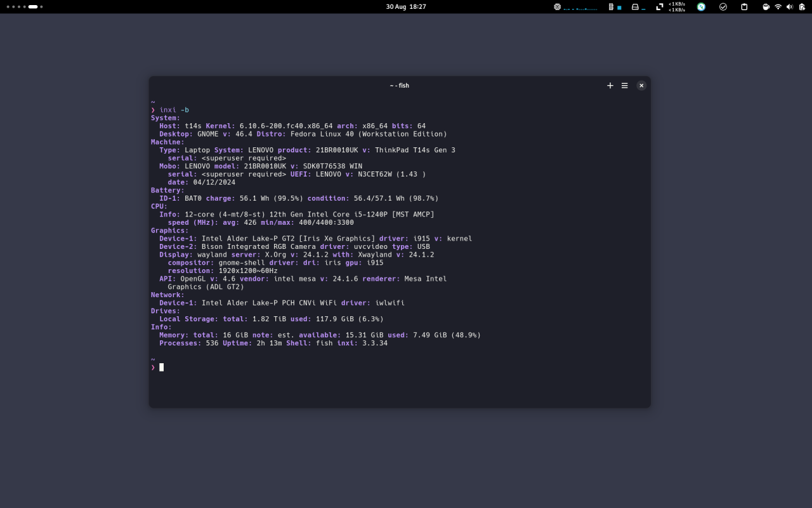Click 'Fedora Linux 40 (Workstation Edition)' text
Image resolution: width=812 pixels, height=508 pixels.
369,134
